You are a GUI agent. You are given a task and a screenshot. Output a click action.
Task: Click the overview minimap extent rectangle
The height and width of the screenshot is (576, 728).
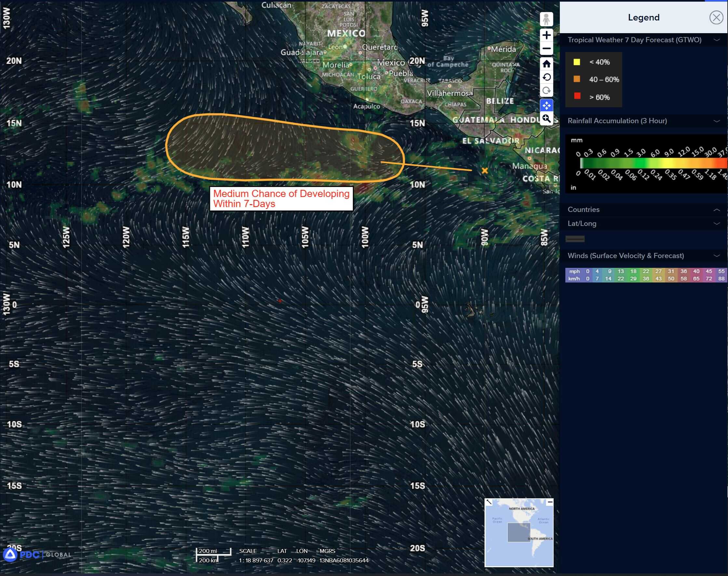coord(519,532)
